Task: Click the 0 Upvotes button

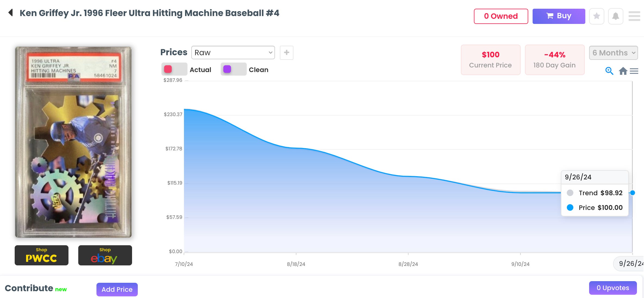Action: [613, 288]
